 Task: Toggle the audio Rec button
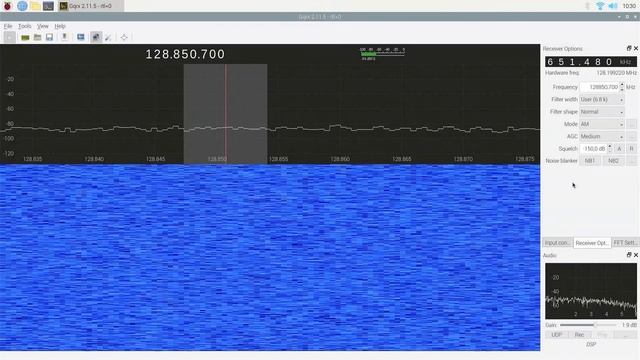pos(580,335)
